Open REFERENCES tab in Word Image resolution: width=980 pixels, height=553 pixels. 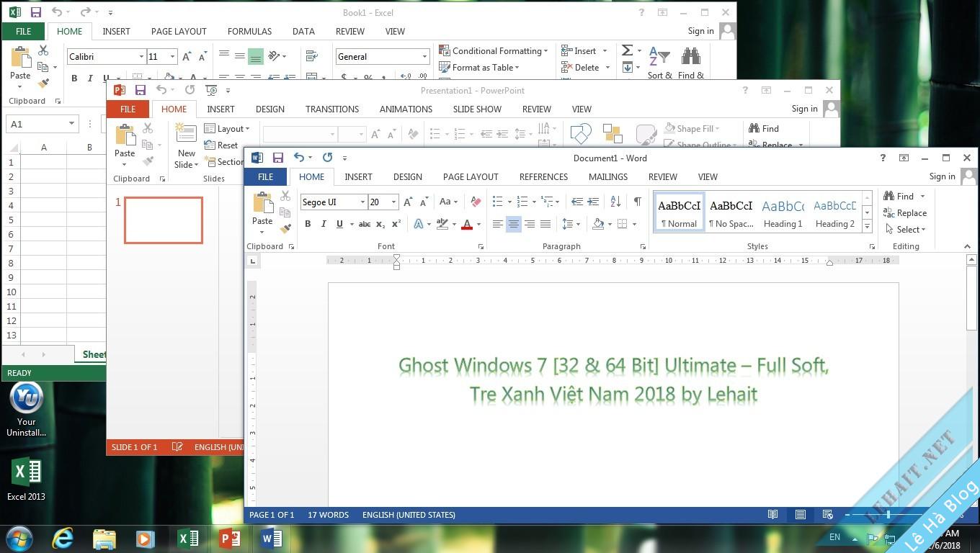click(543, 176)
